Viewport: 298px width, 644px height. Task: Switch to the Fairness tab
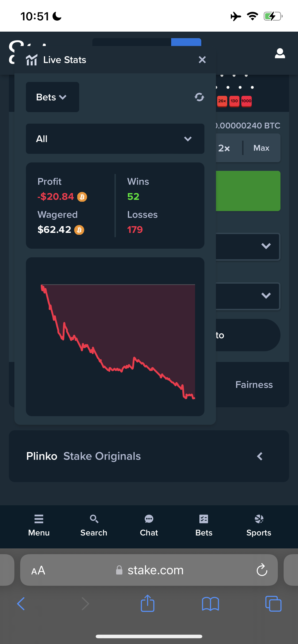pyautogui.click(x=254, y=385)
